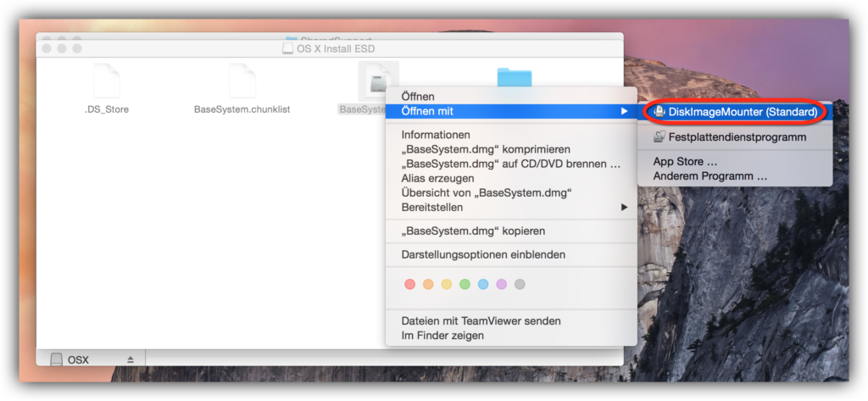Click the disk icon in the OS X Install ESD title bar
The image size is (868, 401).
[x=288, y=48]
